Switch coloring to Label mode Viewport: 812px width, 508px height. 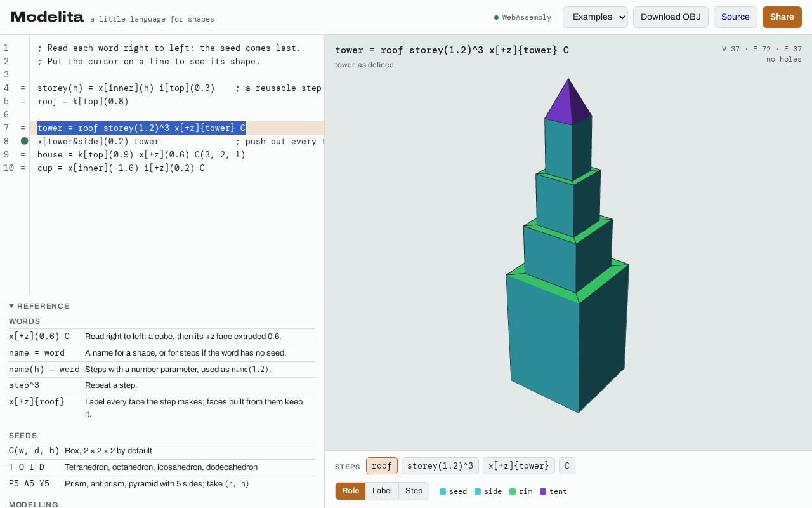tap(382, 491)
